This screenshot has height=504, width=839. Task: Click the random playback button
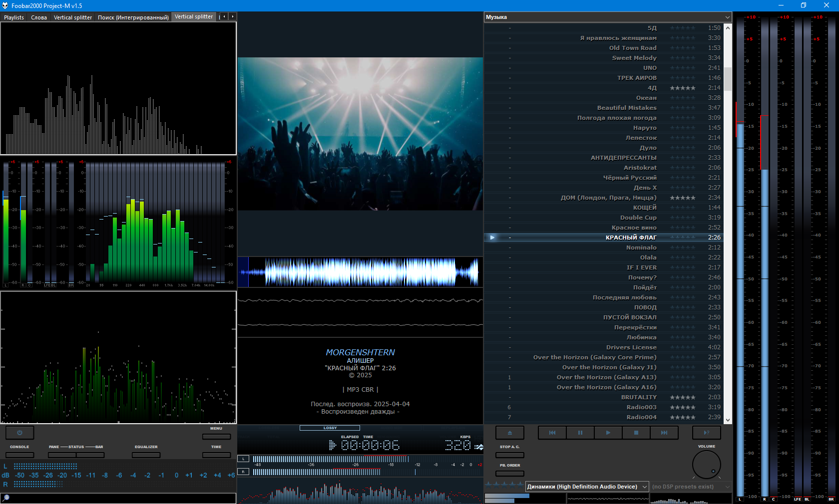coord(706,433)
